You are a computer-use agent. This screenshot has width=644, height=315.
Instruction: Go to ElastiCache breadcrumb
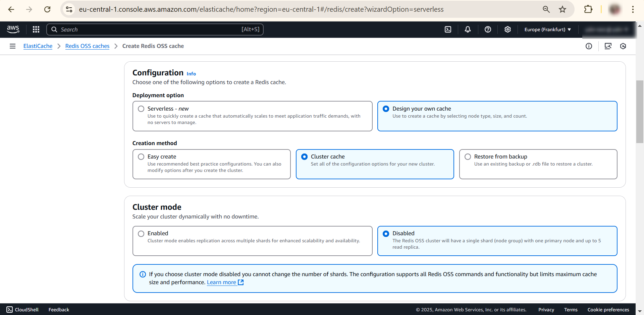coord(38,46)
